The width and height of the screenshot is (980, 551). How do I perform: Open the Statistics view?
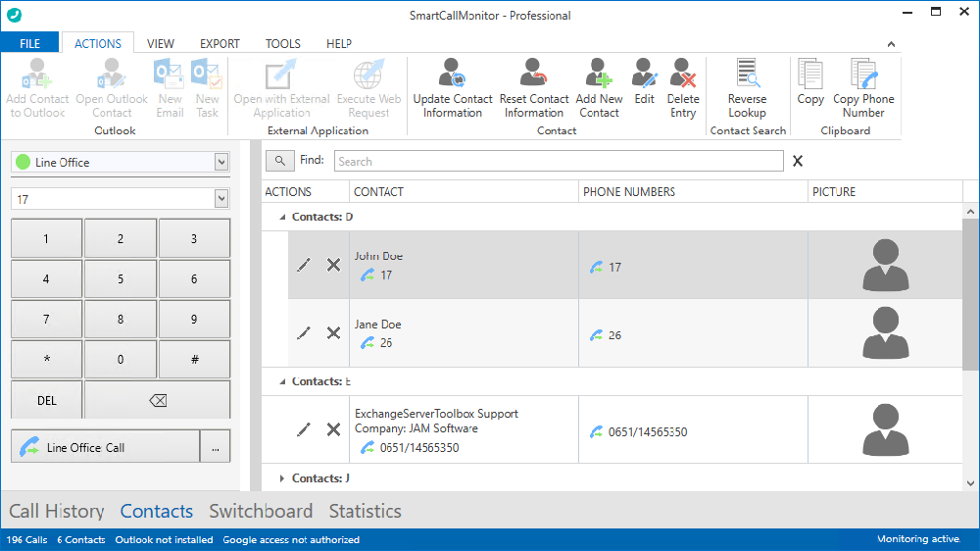pyautogui.click(x=365, y=511)
